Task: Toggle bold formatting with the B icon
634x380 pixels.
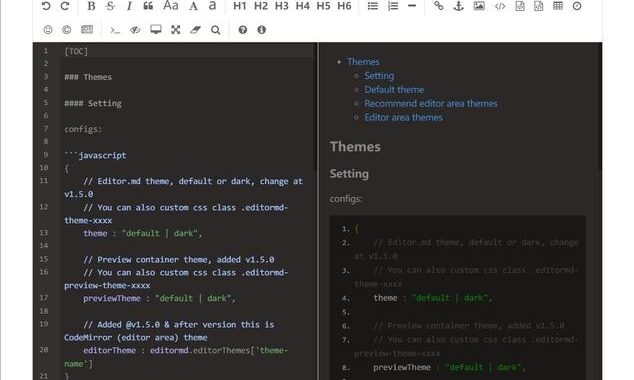Action: pyautogui.click(x=91, y=6)
